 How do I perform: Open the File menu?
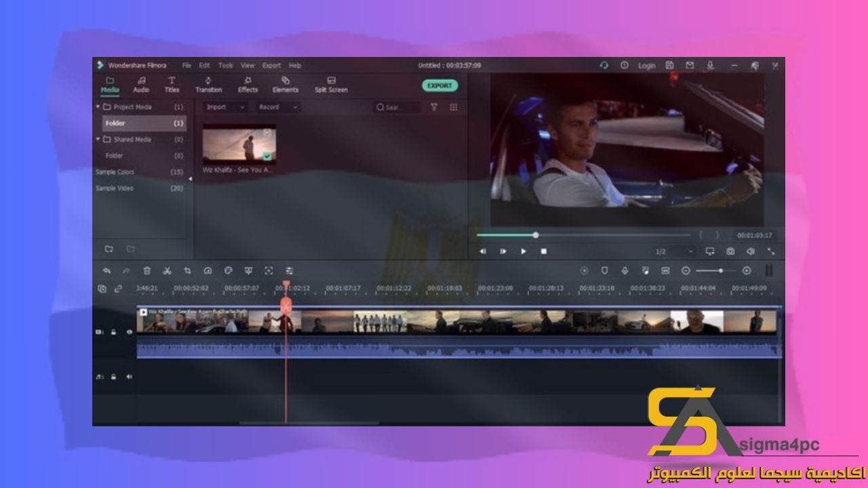(186, 66)
